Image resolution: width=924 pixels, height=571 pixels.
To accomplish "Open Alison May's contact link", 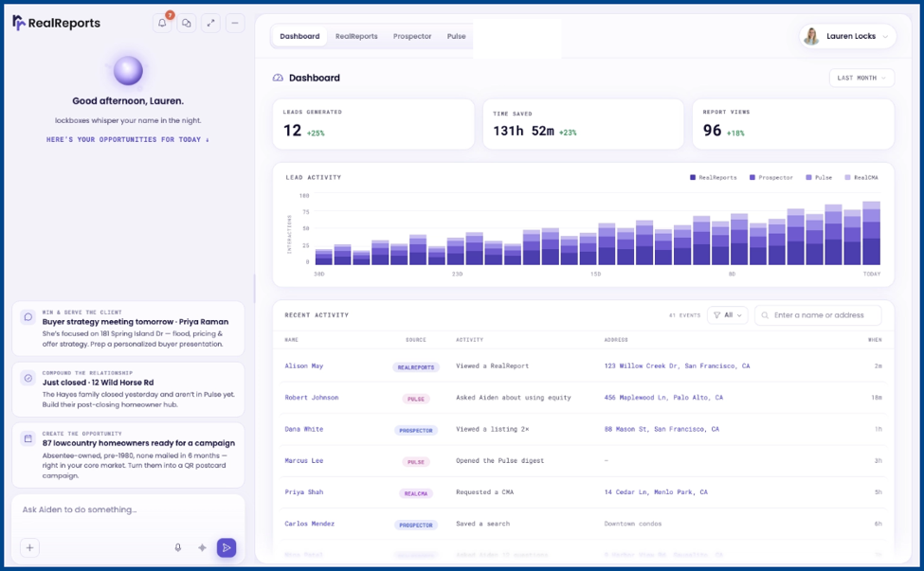I will (x=304, y=366).
